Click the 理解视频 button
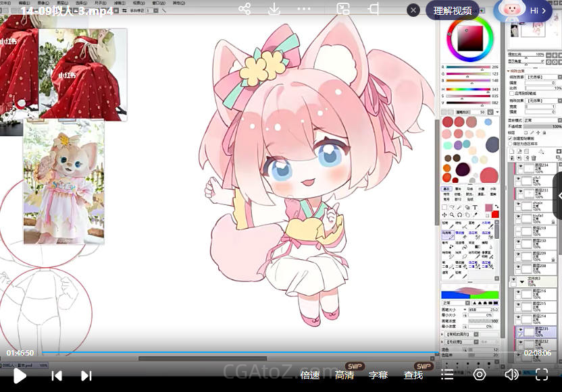This screenshot has height=392, width=562. (x=453, y=11)
